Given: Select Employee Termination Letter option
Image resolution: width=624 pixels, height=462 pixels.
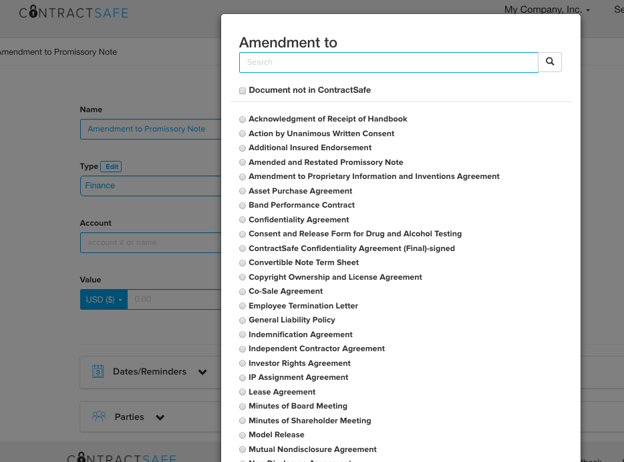Looking at the screenshot, I should pos(242,306).
